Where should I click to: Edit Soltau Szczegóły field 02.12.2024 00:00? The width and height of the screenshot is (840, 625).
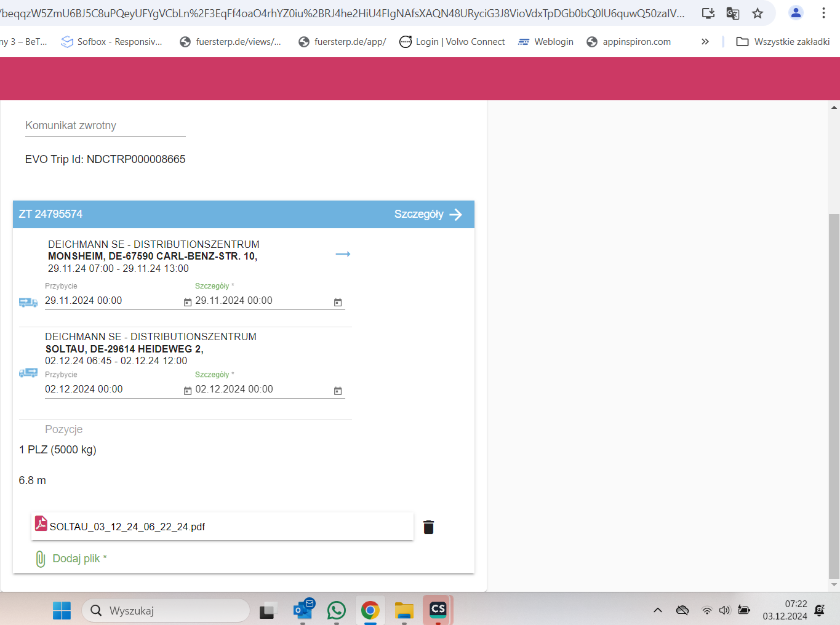pyautogui.click(x=263, y=389)
